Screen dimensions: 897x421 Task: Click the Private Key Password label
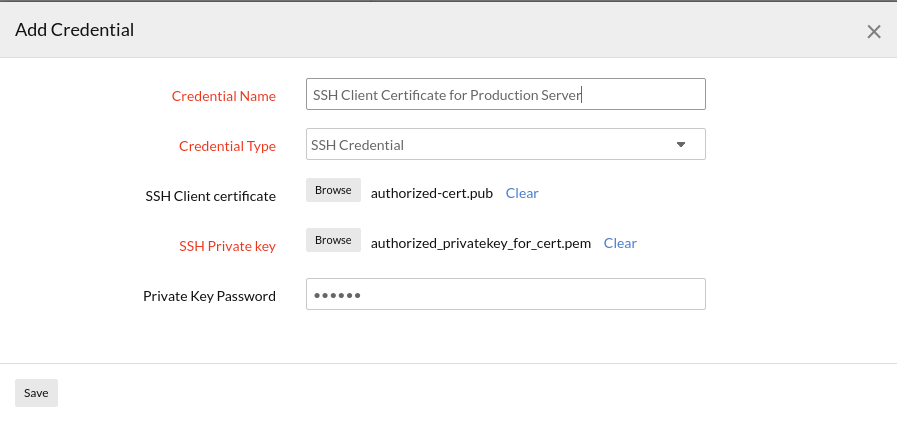point(209,296)
